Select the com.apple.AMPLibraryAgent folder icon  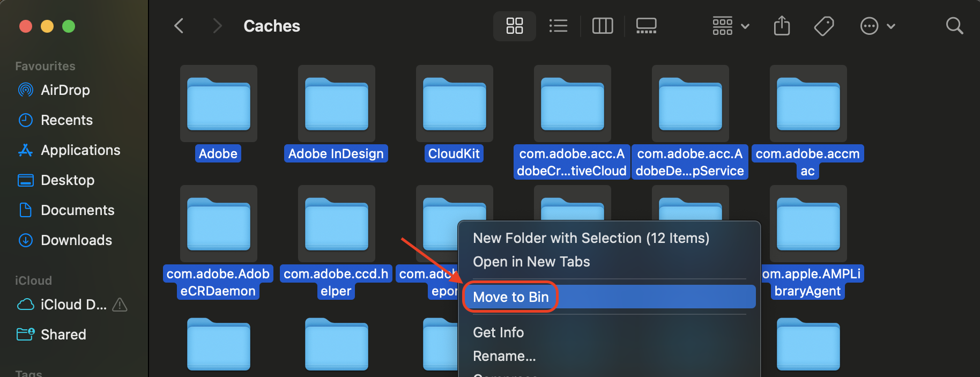(808, 224)
